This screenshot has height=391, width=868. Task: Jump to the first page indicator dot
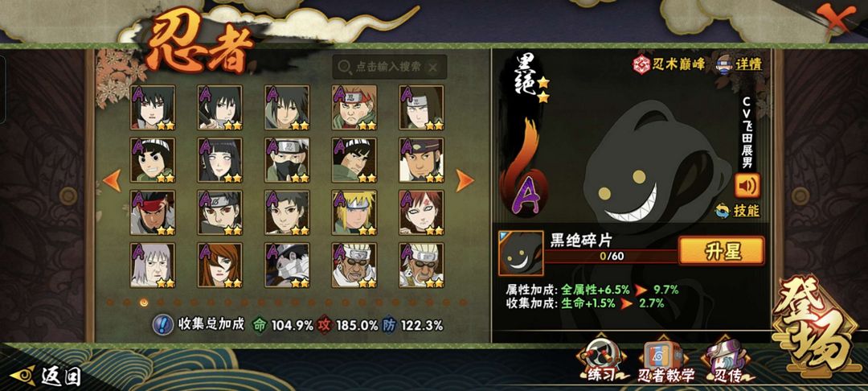pos(110,303)
